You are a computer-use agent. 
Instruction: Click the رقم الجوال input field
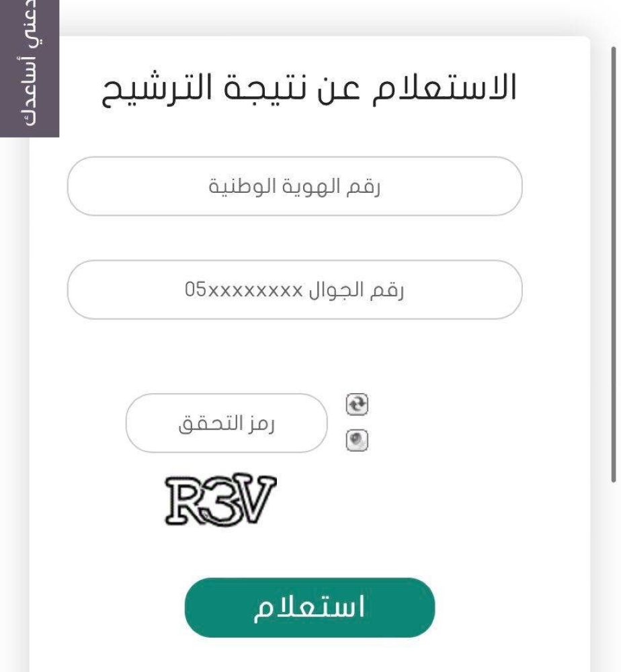click(294, 290)
